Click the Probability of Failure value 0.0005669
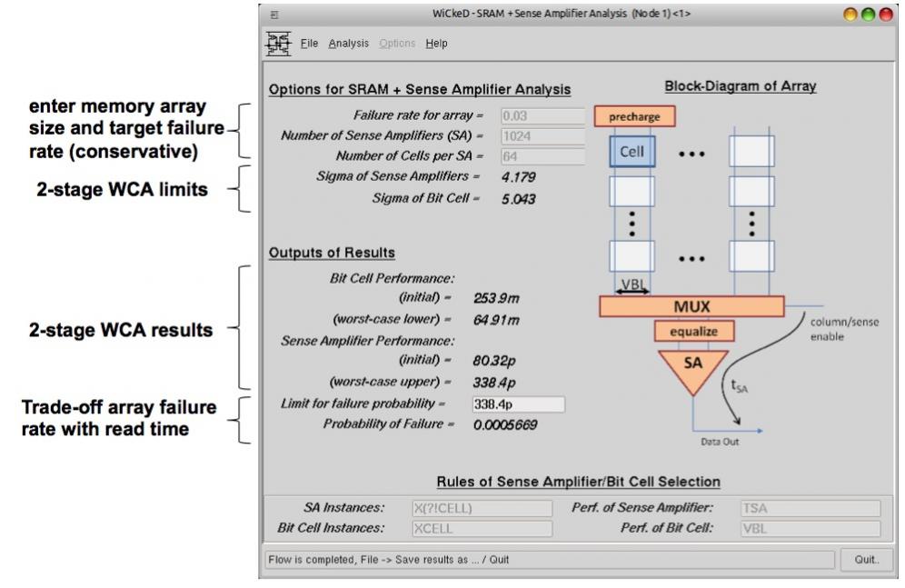The width and height of the screenshot is (905, 588). (x=505, y=425)
